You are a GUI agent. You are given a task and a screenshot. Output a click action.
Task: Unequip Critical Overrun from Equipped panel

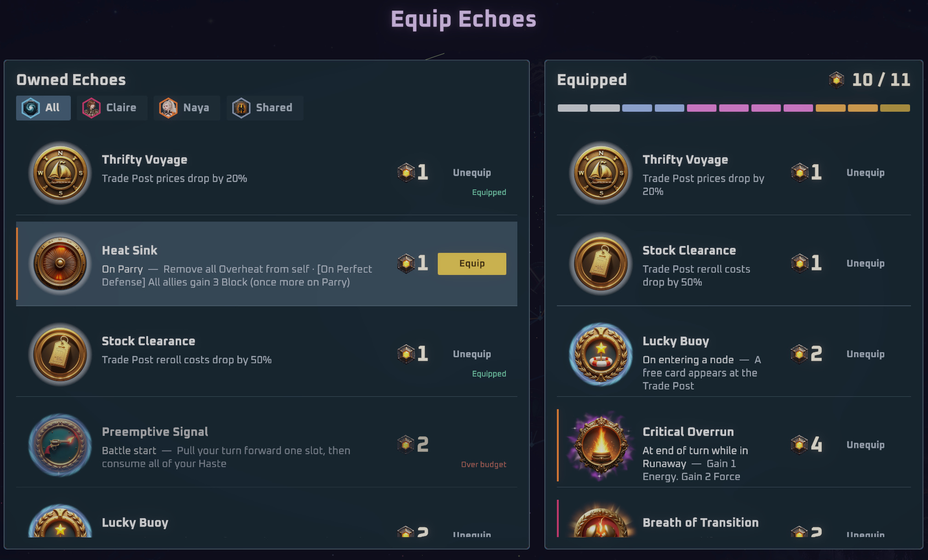[x=865, y=445]
